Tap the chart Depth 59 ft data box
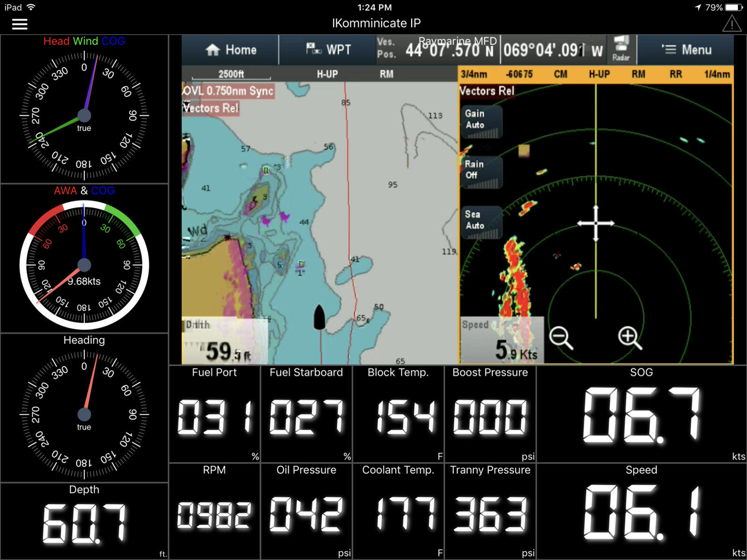 225,341
